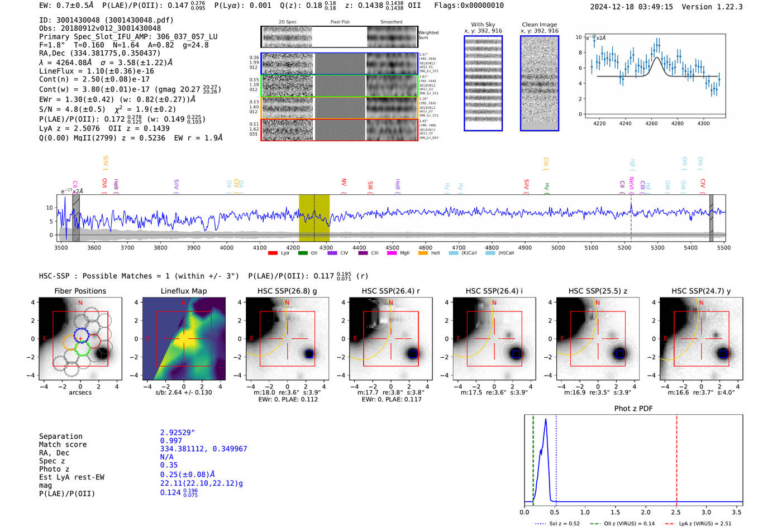
Task: Click the Primary Spec_Slot_IFU_AMP text
Action: [x=128, y=37]
